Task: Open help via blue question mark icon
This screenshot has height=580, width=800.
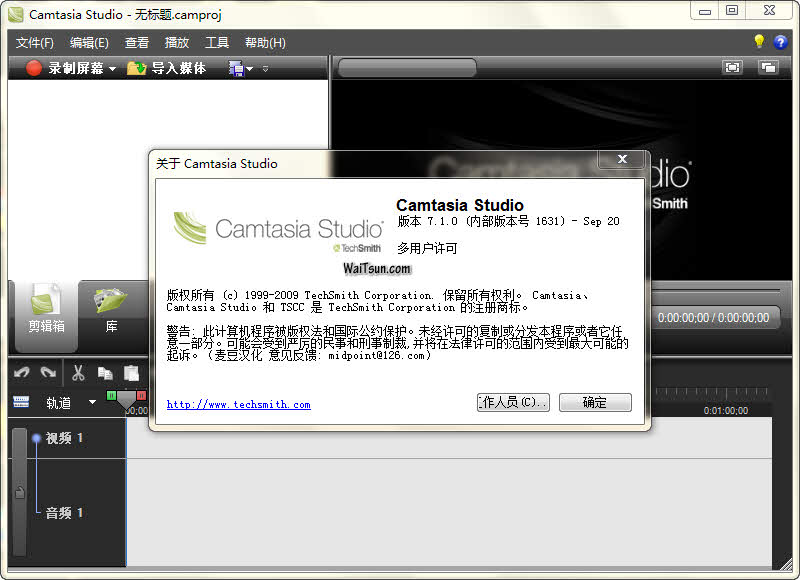Action: 781,42
